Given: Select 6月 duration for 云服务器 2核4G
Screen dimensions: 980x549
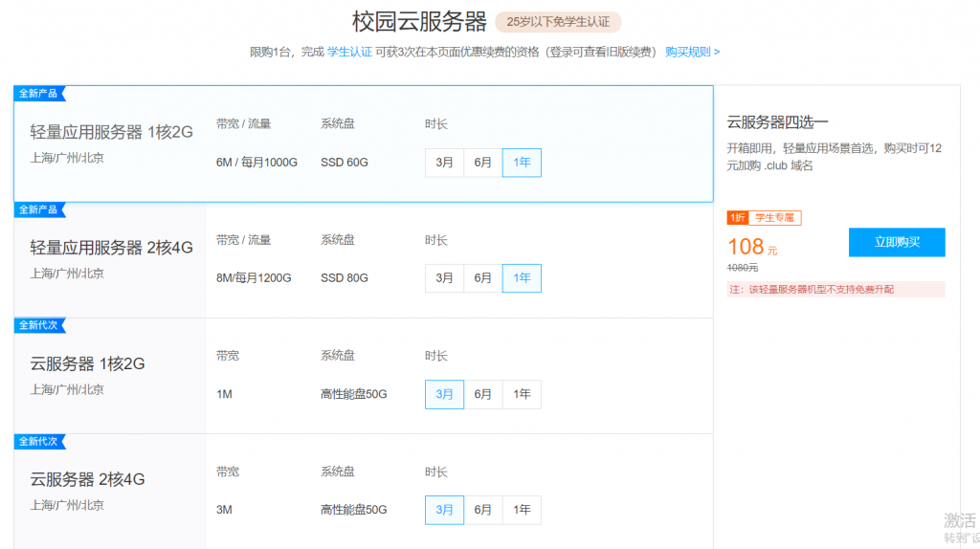Looking at the screenshot, I should [482, 510].
